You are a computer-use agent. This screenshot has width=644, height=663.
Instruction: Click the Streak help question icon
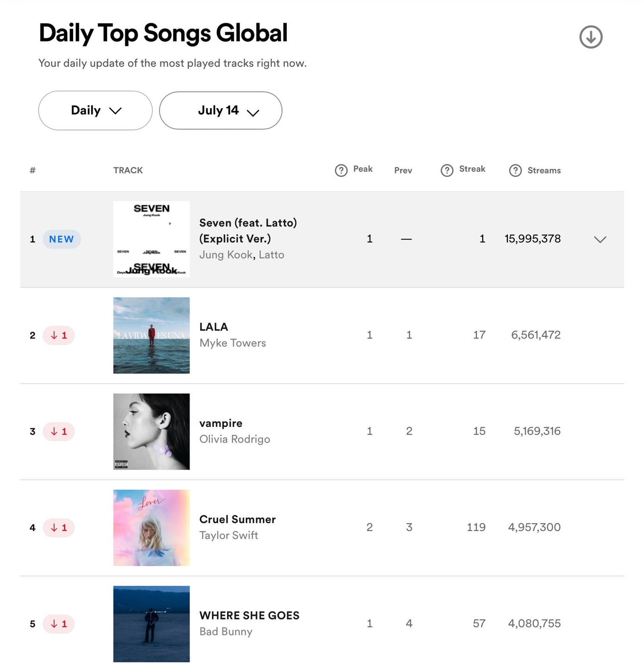tap(447, 170)
